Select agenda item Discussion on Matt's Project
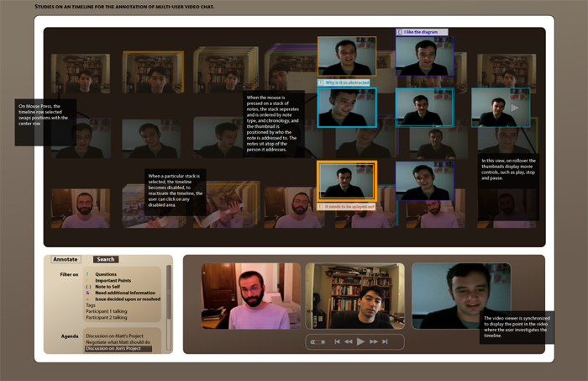The image size is (588, 381). point(117,336)
